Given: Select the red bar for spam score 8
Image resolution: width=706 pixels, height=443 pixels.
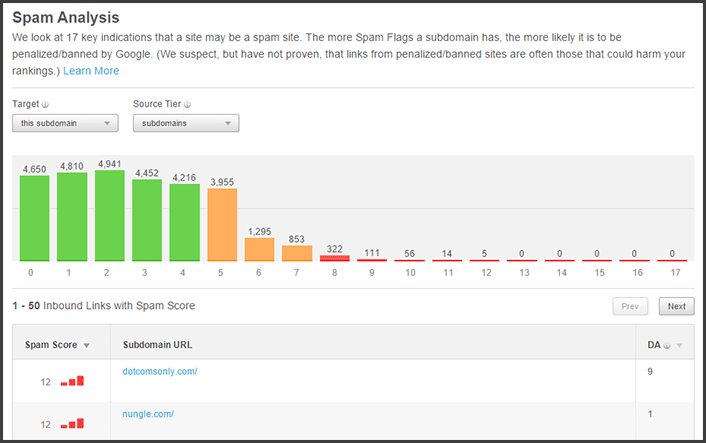Looking at the screenshot, I should point(334,258).
